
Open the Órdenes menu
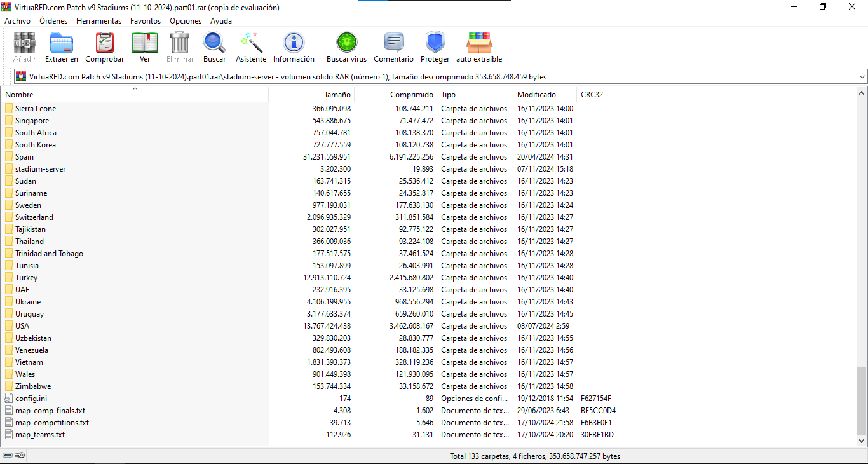(x=53, y=21)
